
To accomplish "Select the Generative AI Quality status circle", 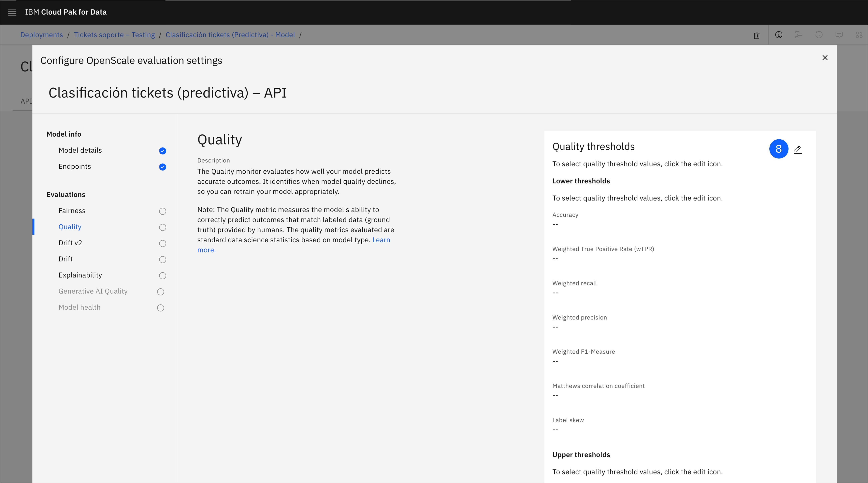I will [x=160, y=292].
